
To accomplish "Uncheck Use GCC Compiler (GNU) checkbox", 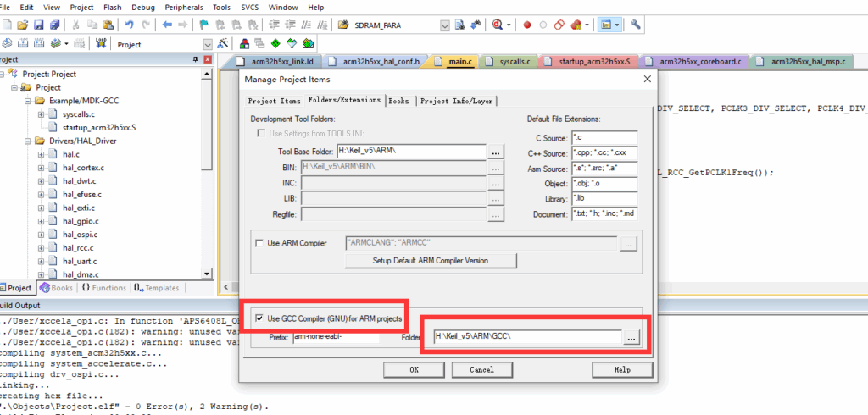I will coord(259,318).
